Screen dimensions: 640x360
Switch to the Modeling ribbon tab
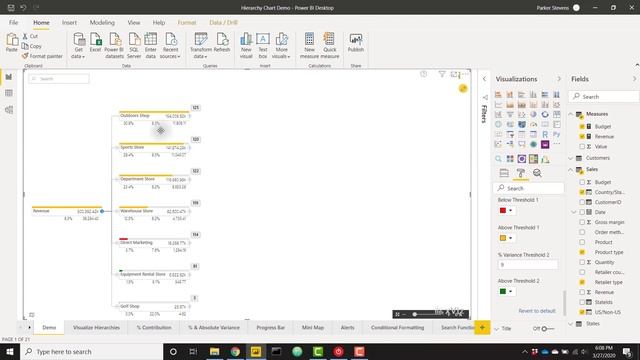click(102, 22)
